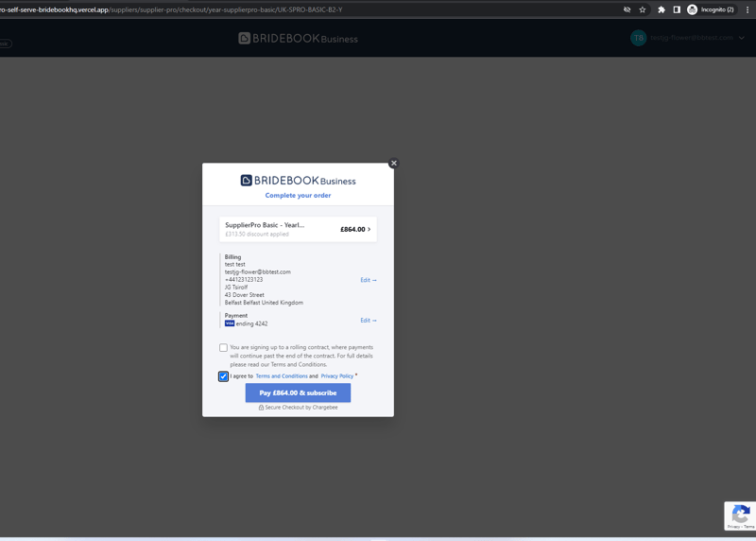Close the checkout modal with X
756x541 pixels.
point(394,163)
